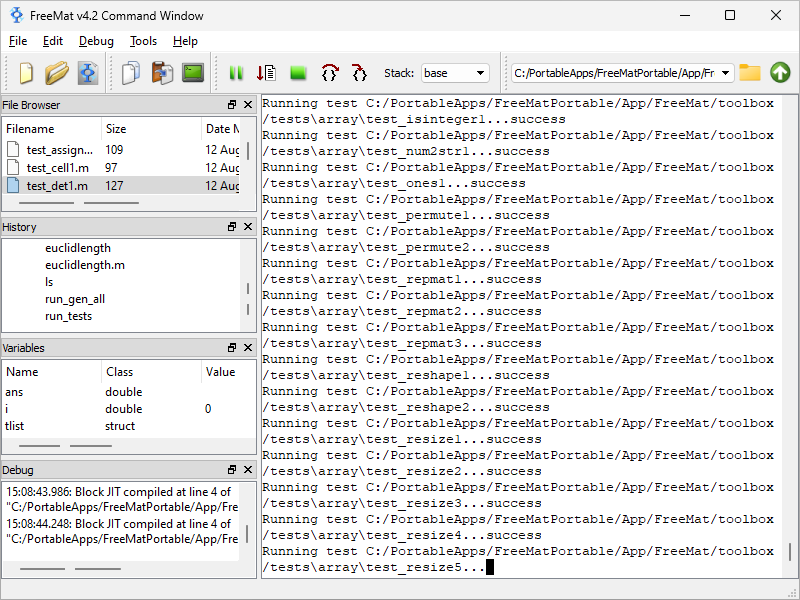Expand the working directory path dropdown

(x=725, y=73)
